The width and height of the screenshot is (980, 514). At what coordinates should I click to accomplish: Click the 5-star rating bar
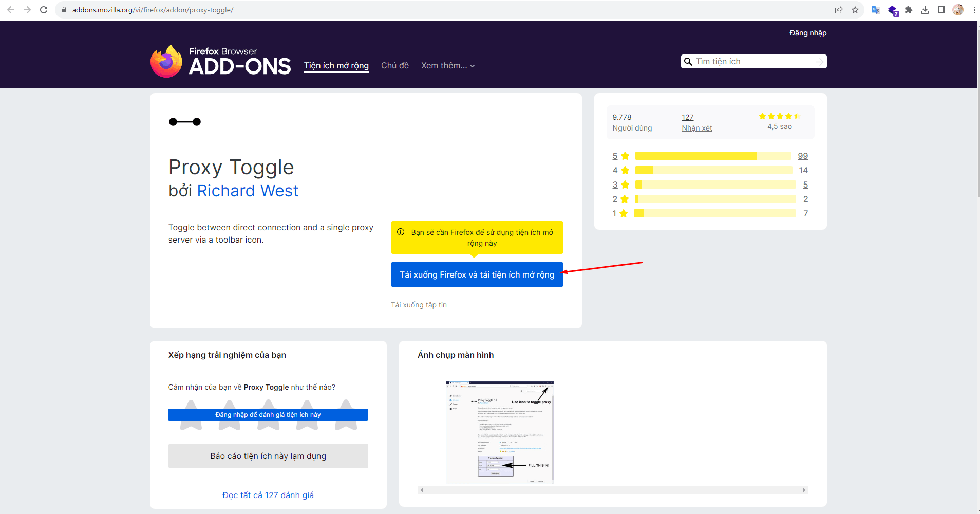[x=713, y=156]
